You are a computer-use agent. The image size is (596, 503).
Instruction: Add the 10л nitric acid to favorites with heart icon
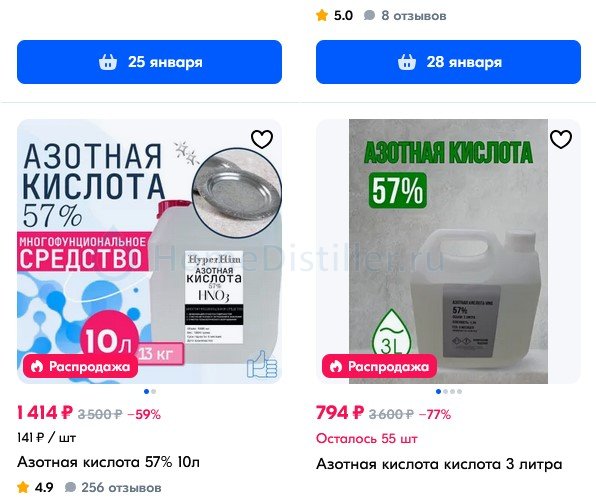click(x=262, y=139)
